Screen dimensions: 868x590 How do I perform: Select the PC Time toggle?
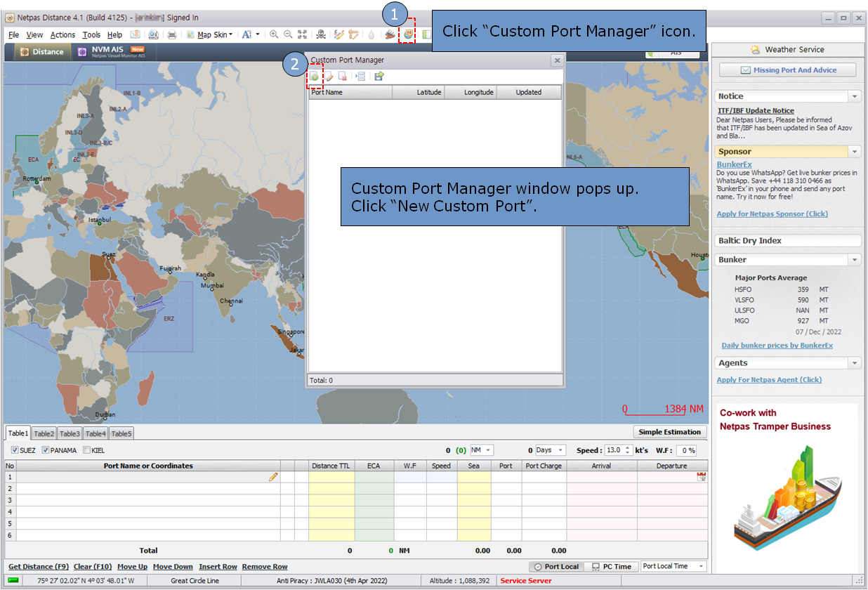(x=612, y=567)
